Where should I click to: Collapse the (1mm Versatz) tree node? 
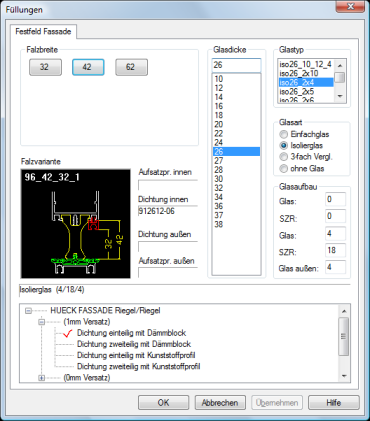42,322
